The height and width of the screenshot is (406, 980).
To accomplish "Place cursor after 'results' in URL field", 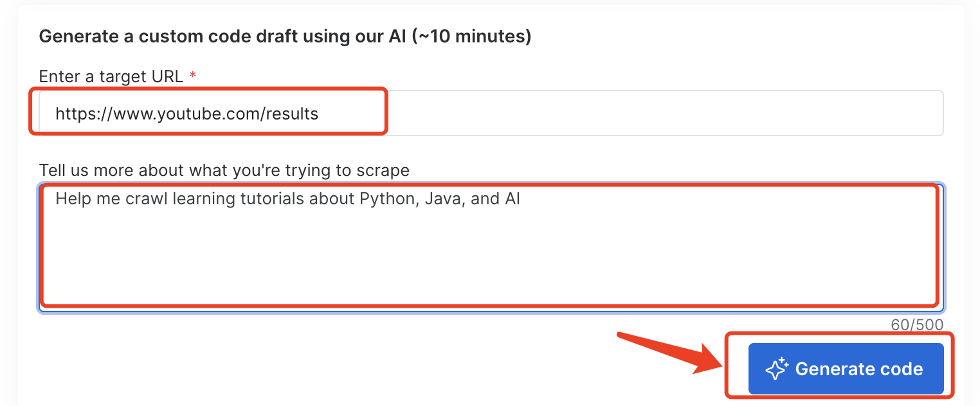I will pyautogui.click(x=320, y=114).
